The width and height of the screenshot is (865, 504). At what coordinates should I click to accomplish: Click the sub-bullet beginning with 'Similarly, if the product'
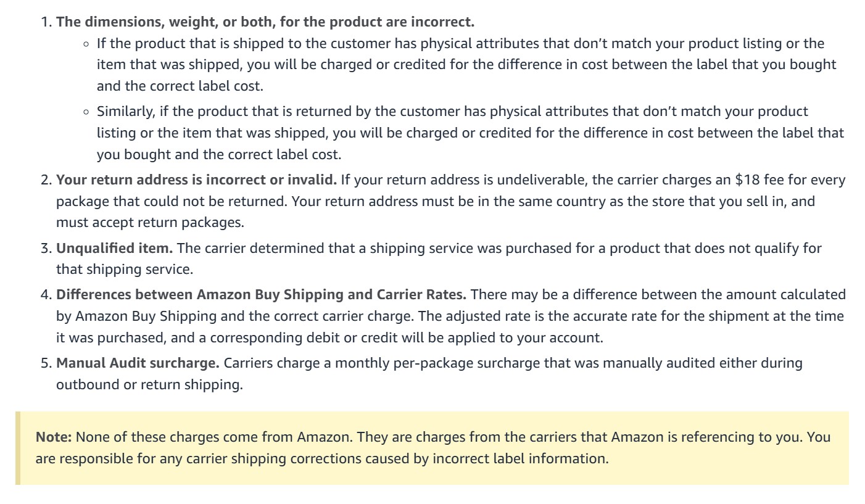(x=470, y=133)
